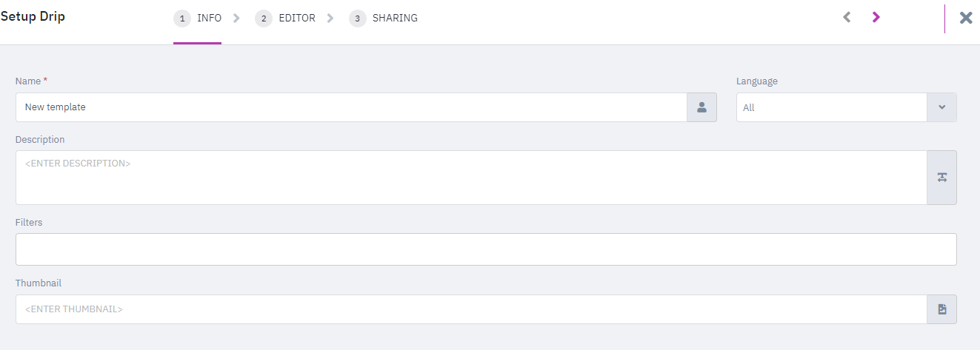Image resolution: width=980 pixels, height=350 pixels.
Task: Click chevron between Info and Editor
Action: click(x=236, y=18)
